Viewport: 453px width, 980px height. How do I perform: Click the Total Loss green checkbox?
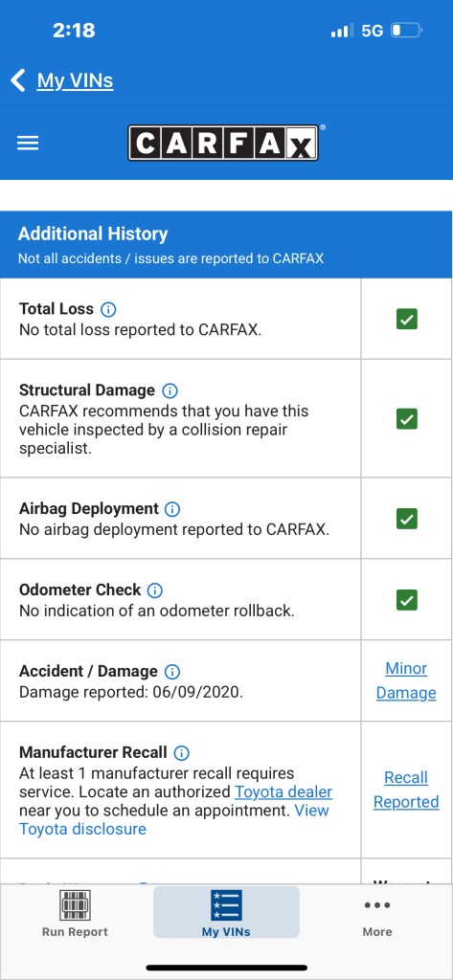point(407,320)
